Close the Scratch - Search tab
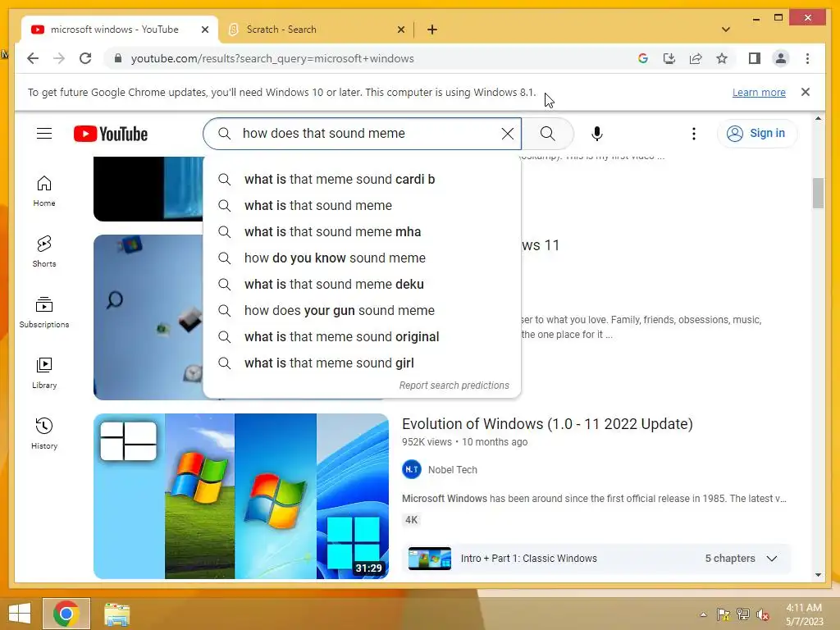Viewport: 840px width, 630px height. pyautogui.click(x=400, y=30)
